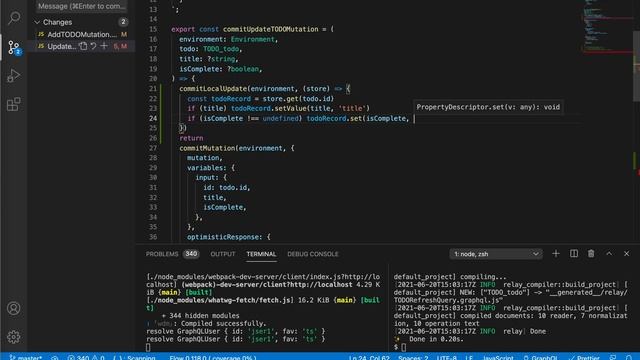Change UTF-8 encoding in status bar

tap(447, 357)
